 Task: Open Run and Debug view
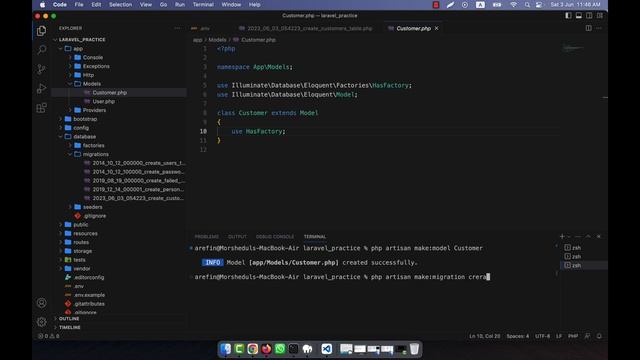(x=41, y=89)
